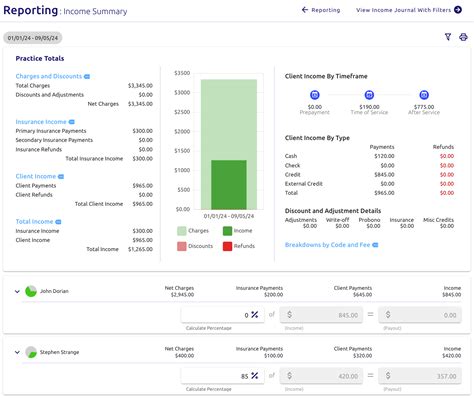Click Stephen Strange's pie chart avatar
The image size is (474, 398).
tap(31, 352)
